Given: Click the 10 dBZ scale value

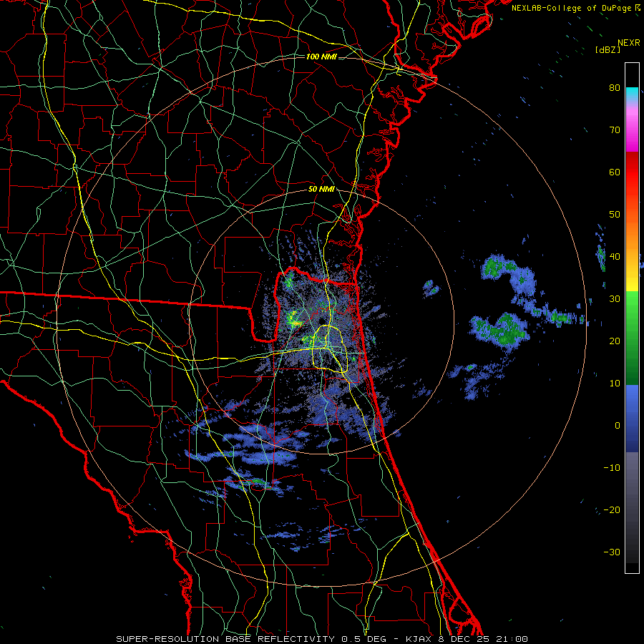Looking at the screenshot, I should 615,384.
